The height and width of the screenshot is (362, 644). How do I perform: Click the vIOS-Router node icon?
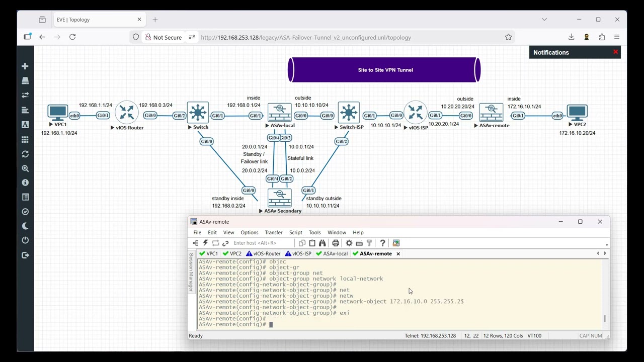(x=127, y=112)
